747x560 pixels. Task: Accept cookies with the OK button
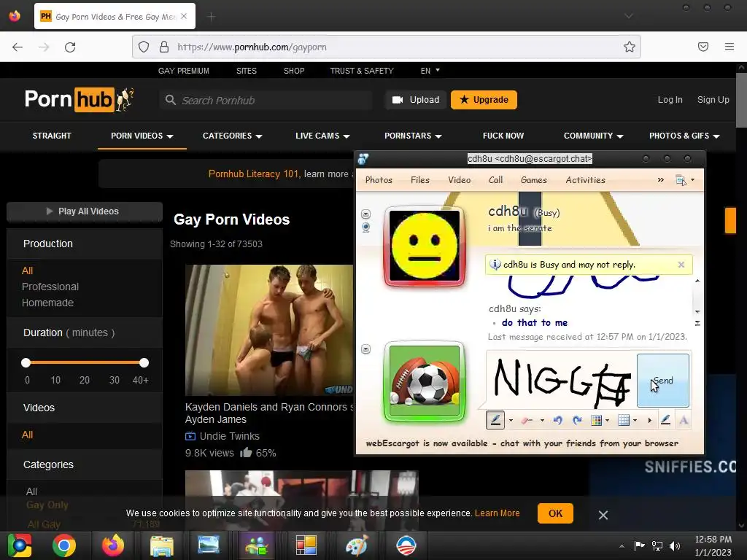click(555, 513)
